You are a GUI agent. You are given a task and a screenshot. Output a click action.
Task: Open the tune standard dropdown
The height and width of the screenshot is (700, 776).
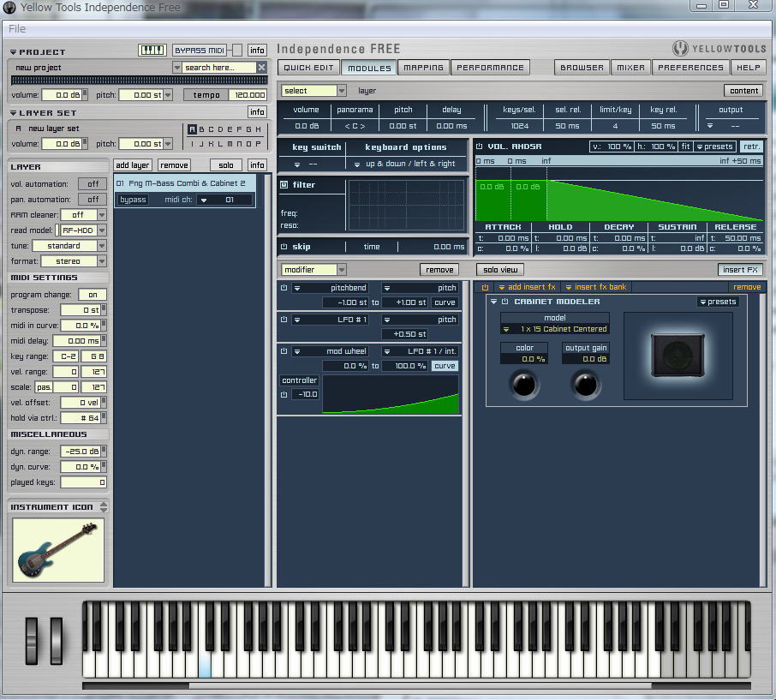click(x=102, y=246)
